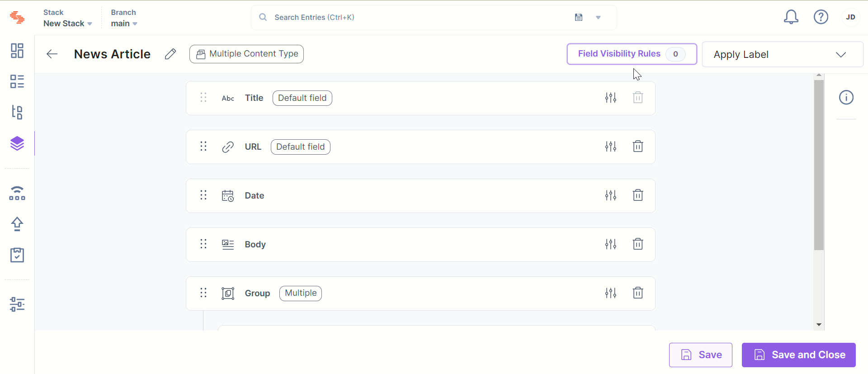Image resolution: width=868 pixels, height=374 pixels.
Task: Delete the Body field
Action: tap(638, 244)
